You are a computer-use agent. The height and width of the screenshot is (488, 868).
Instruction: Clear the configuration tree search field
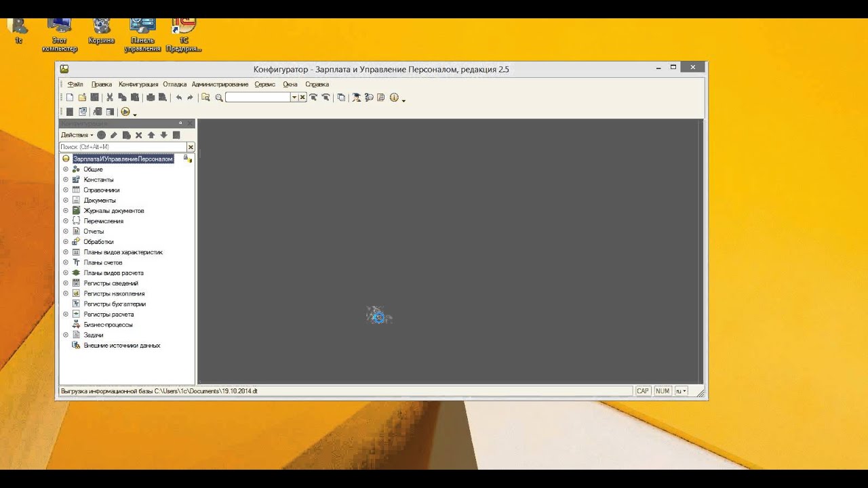tap(191, 147)
